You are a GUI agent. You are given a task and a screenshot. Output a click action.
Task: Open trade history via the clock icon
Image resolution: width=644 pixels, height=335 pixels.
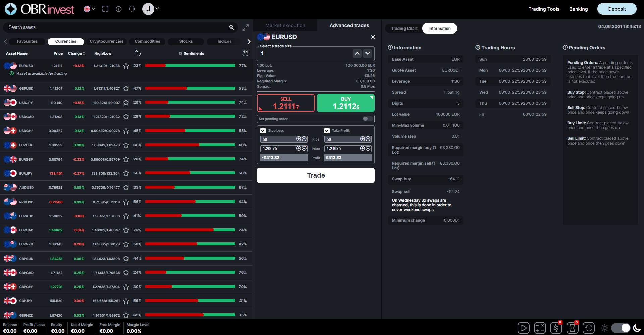(x=589, y=328)
